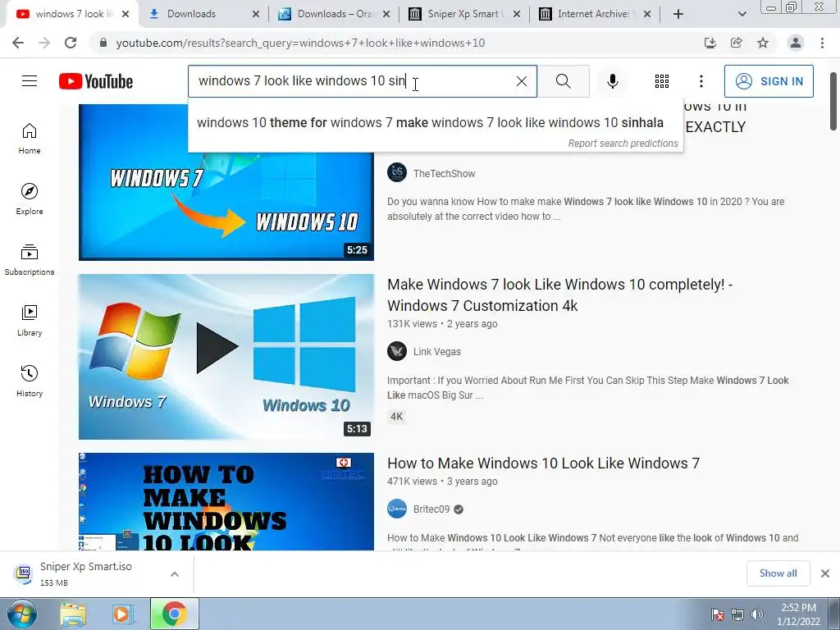Switch to the Sniper Xp Smart tab
840x630 pixels.
point(466,14)
